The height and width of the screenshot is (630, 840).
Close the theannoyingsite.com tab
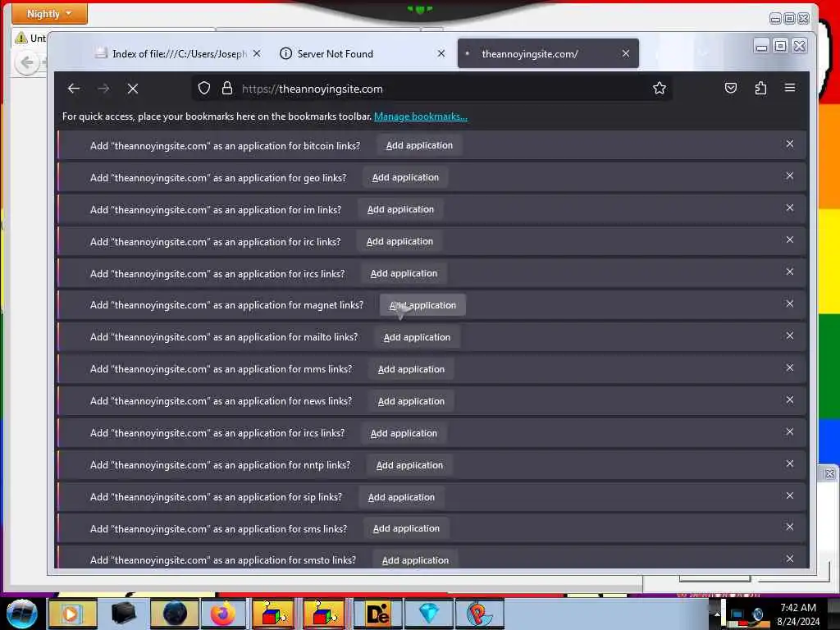point(626,53)
